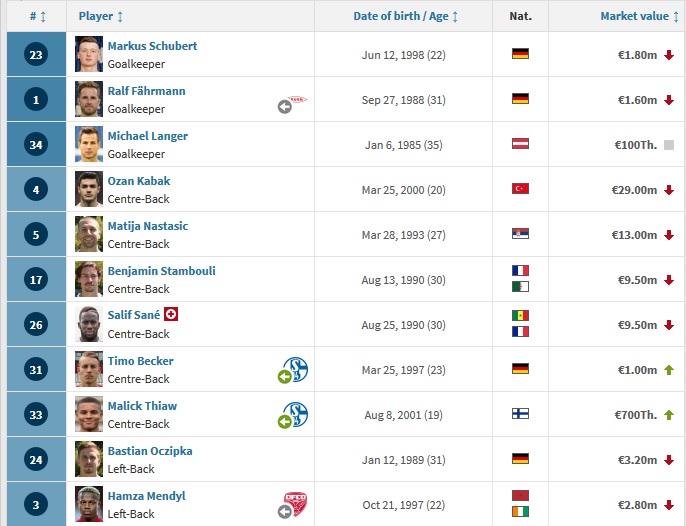This screenshot has width=686, height=526.
Task: Sort by shirt number column header
Action: [x=38, y=16]
